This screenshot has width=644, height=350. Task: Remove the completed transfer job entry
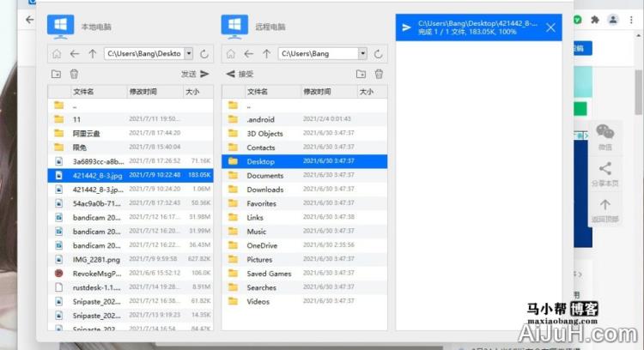click(550, 28)
